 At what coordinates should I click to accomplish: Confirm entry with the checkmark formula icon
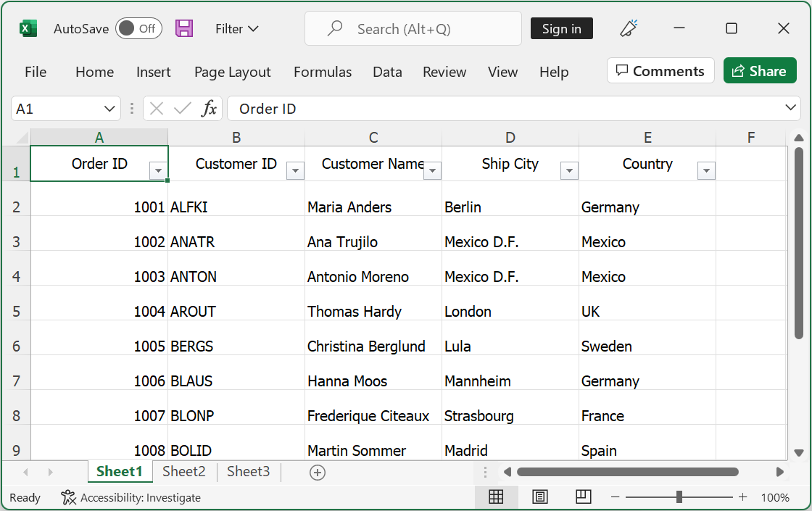coord(182,109)
